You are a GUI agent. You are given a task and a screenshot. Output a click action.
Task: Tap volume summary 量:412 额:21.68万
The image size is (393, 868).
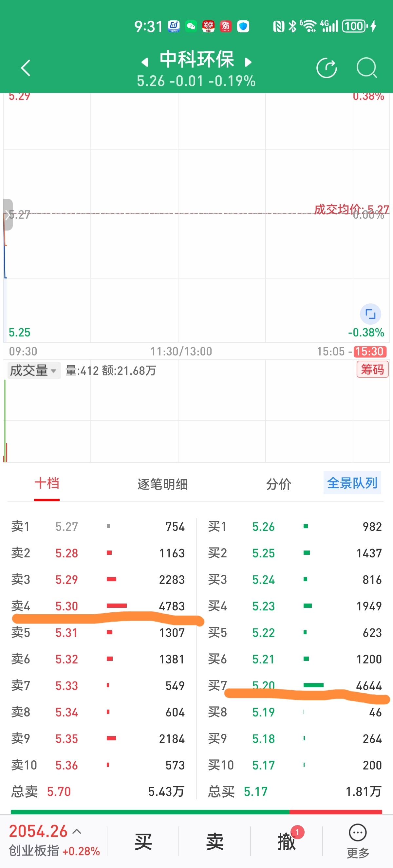click(111, 370)
